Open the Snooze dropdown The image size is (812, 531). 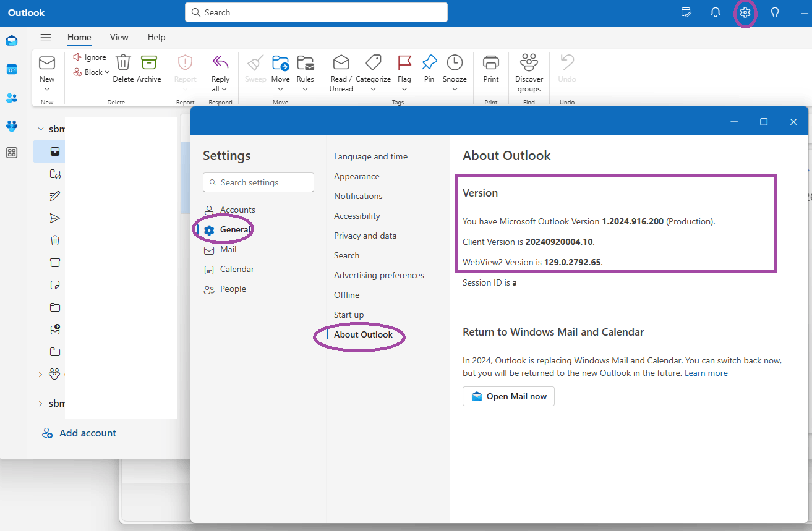455,90
